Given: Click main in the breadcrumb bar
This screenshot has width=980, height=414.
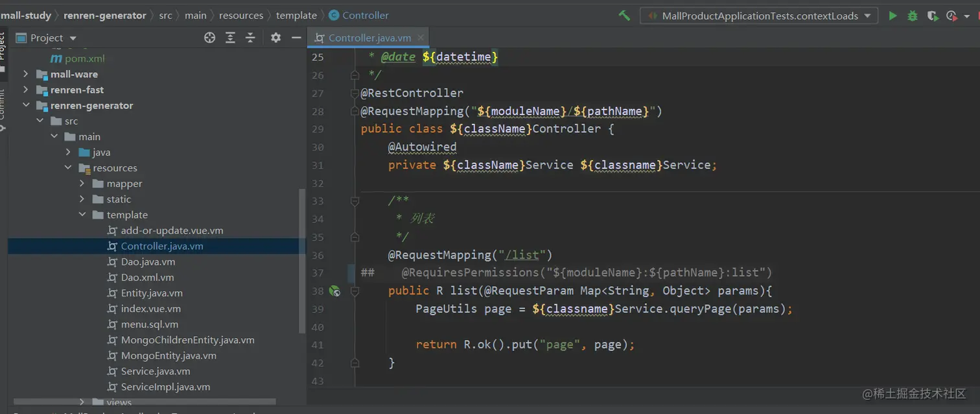Looking at the screenshot, I should click(195, 15).
